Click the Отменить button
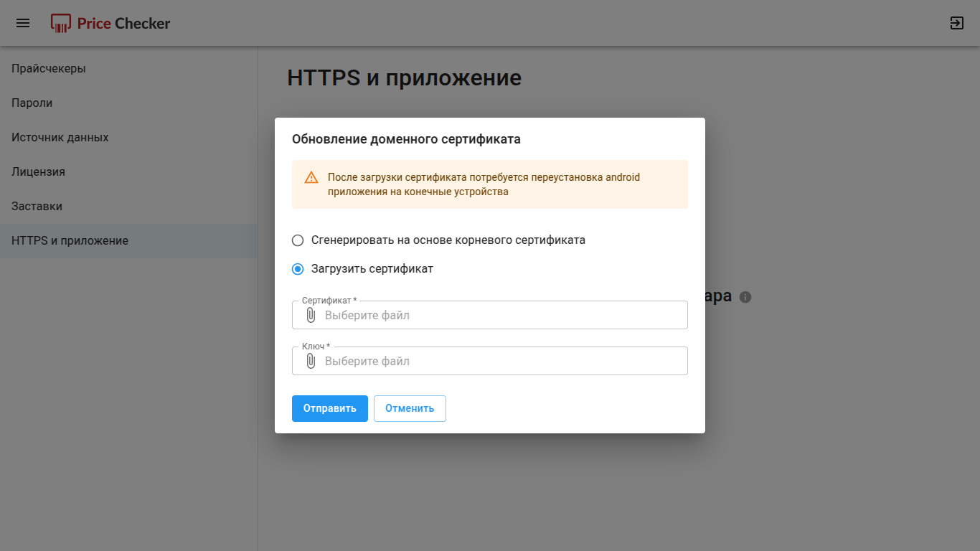Viewport: 980px width, 551px height. tap(410, 408)
